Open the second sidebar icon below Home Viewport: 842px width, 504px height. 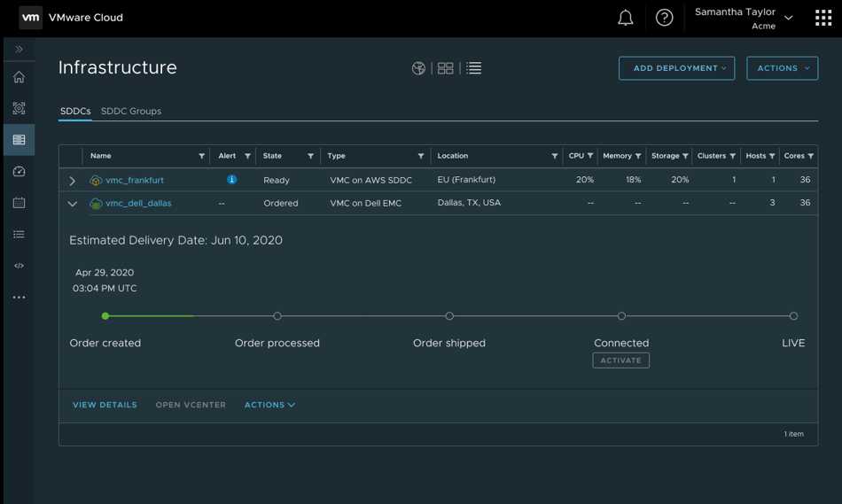pos(19,108)
